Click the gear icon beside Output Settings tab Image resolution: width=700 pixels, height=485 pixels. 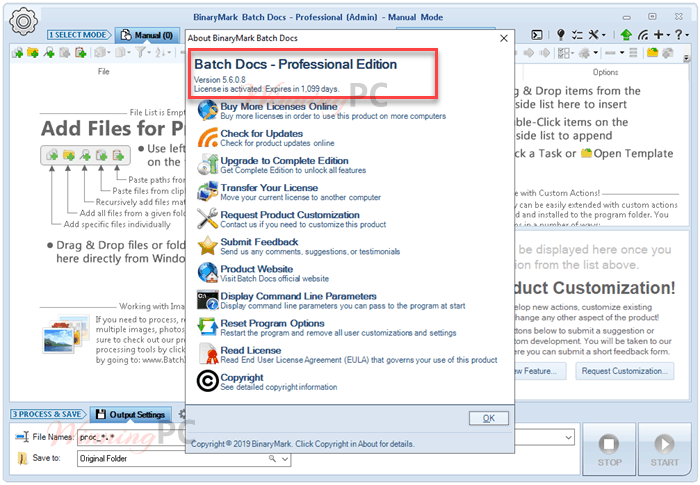pyautogui.click(x=182, y=414)
